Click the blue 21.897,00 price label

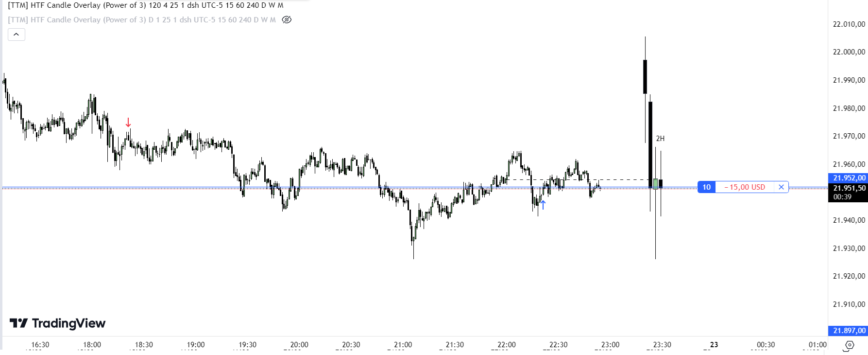(x=848, y=331)
